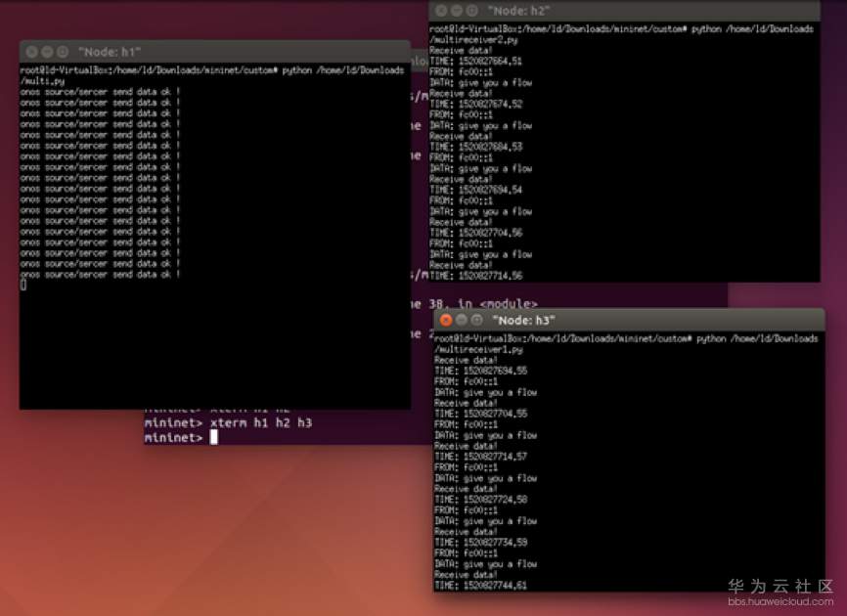Select the "Node: h2" window title
The image size is (847, 616).
tap(518, 11)
